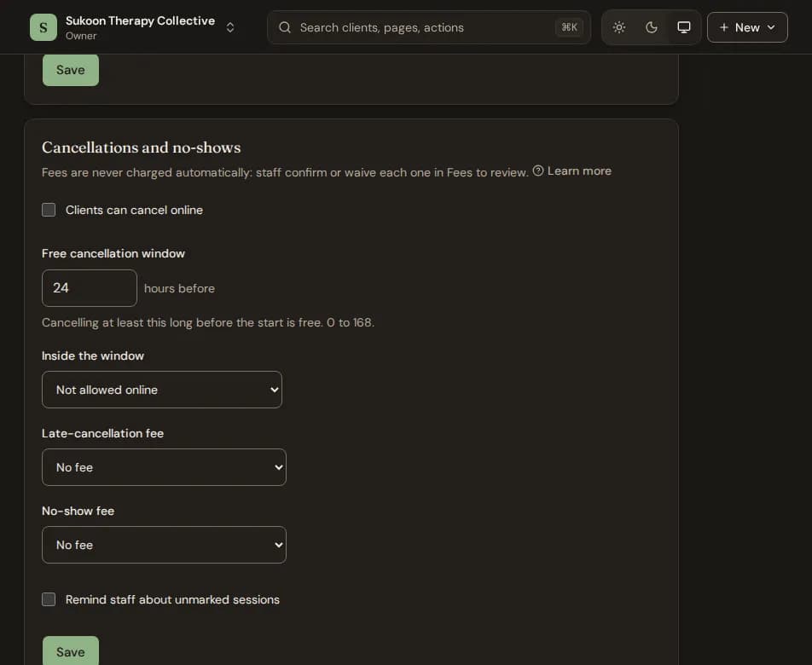Focus the Search clients, pages, actions field
The width and height of the screenshot is (812, 665).
tap(429, 27)
